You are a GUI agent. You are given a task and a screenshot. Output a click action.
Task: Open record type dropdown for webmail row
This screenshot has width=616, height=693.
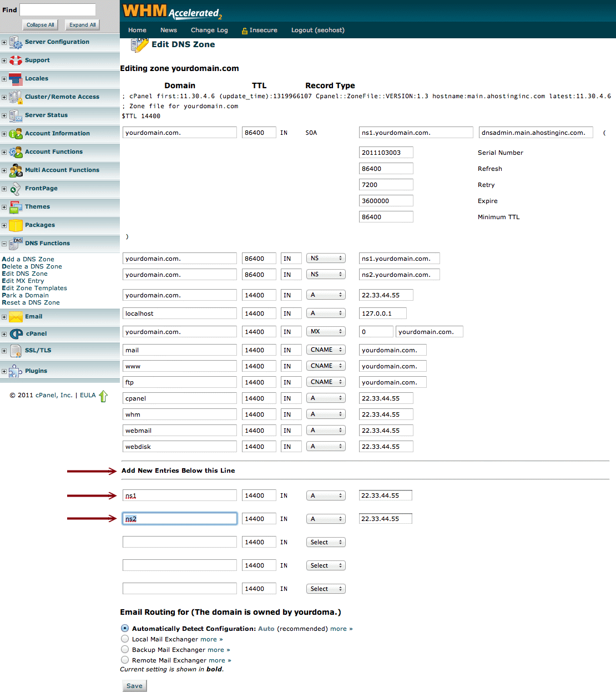326,430
